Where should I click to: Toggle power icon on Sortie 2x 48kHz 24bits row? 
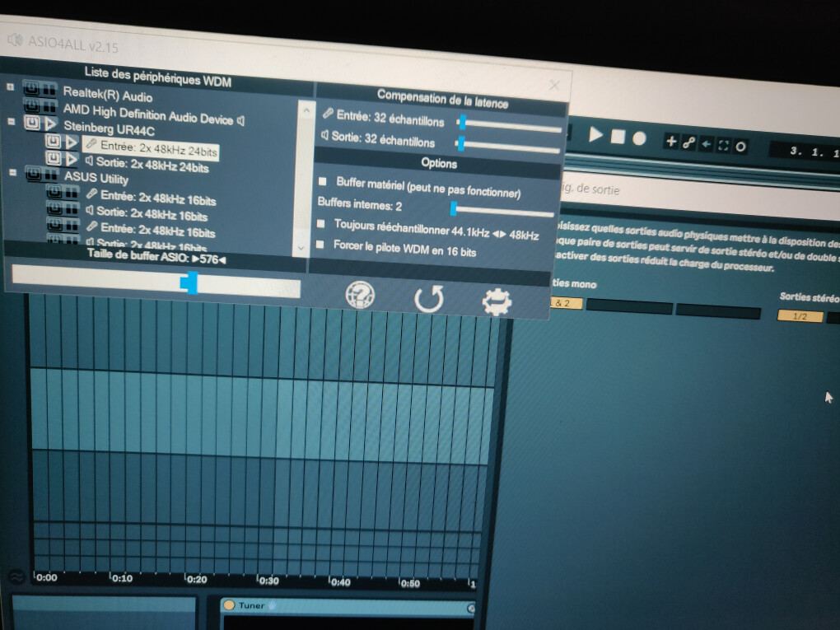pos(53,157)
